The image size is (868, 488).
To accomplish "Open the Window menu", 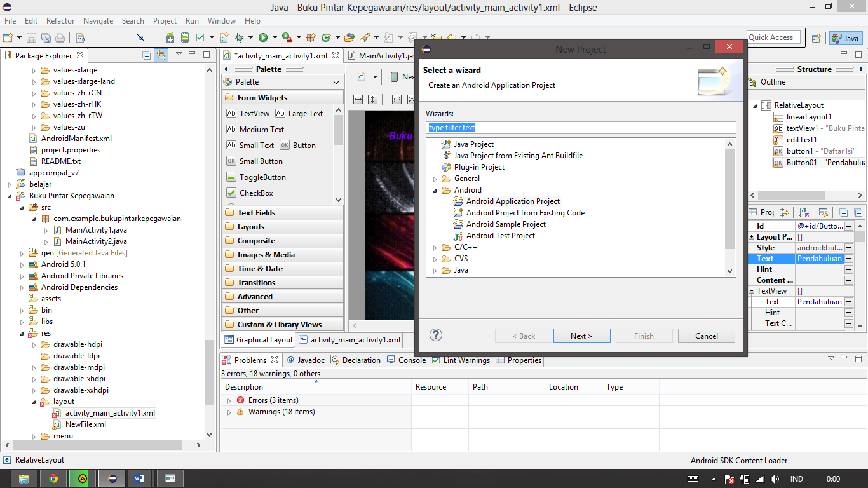I will click(x=222, y=21).
